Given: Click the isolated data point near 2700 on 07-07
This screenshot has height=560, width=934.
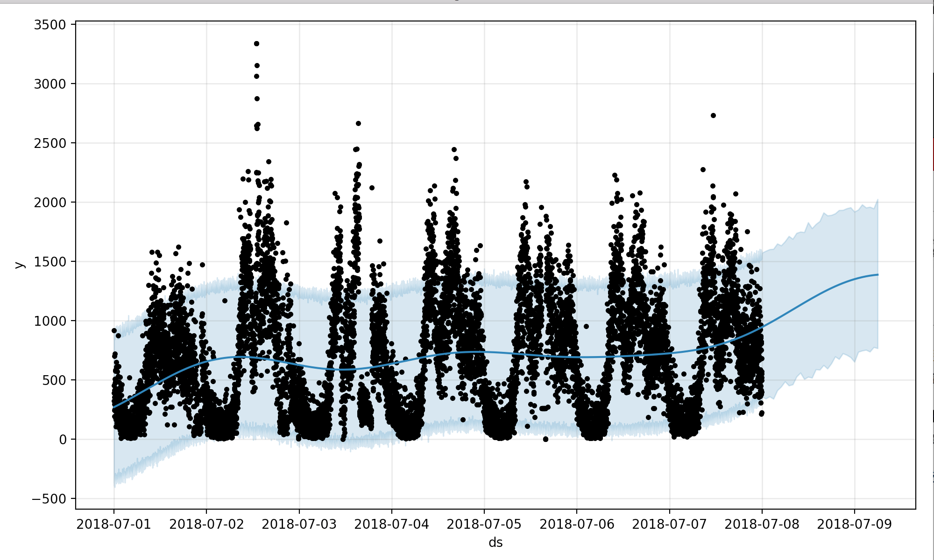Looking at the screenshot, I should (713, 115).
